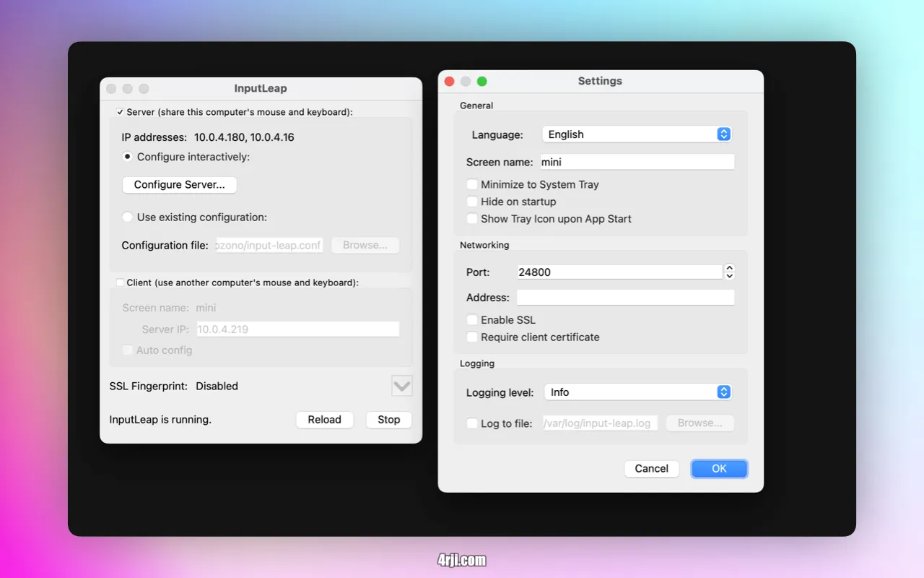Toggle the Client mode checkbox
The height and width of the screenshot is (578, 924).
120,283
